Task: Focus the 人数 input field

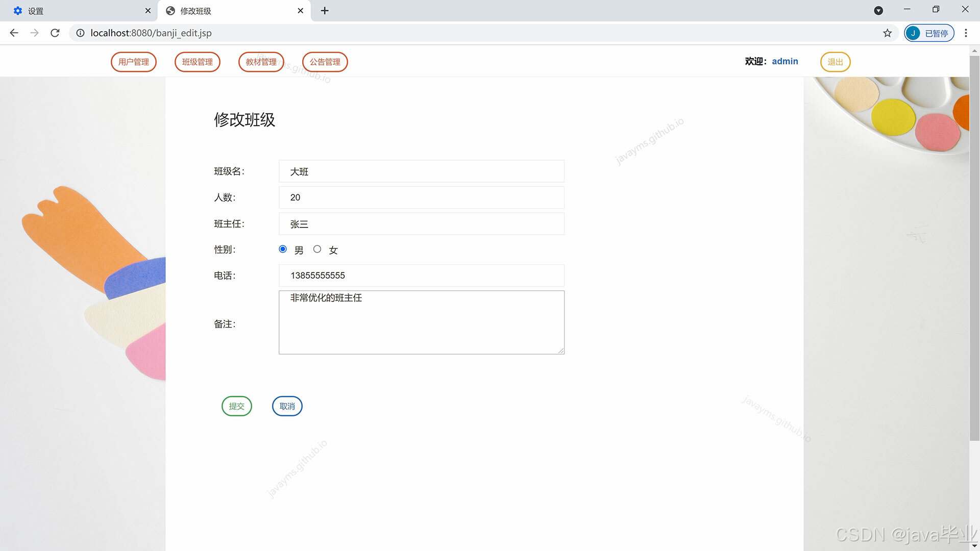Action: click(x=422, y=197)
